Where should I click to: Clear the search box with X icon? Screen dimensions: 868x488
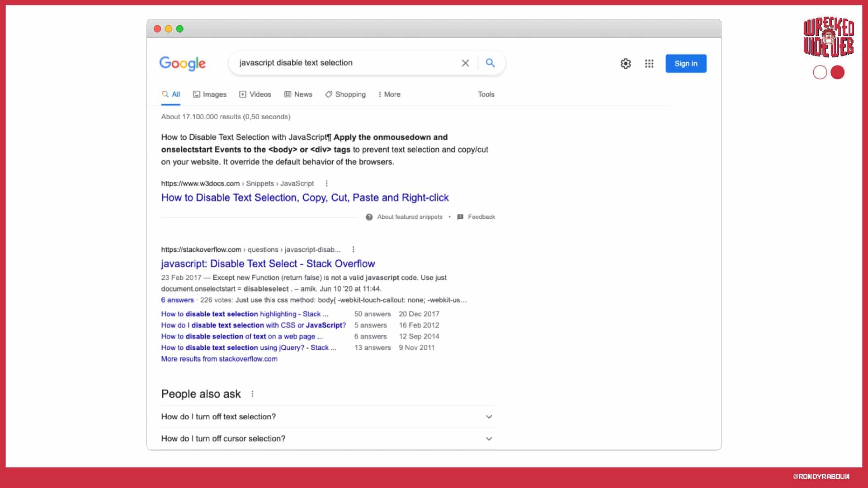pos(465,63)
